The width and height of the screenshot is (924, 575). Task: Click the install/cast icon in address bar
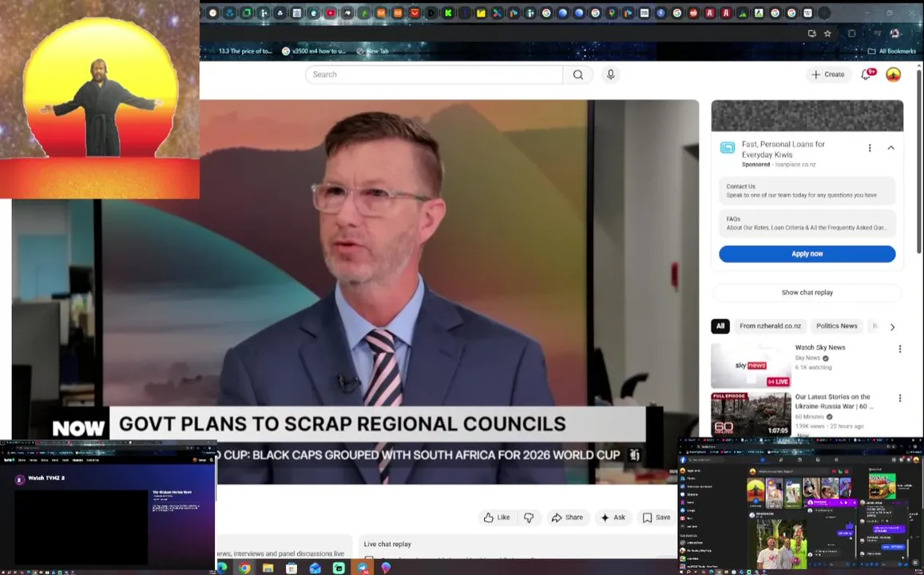tap(812, 34)
